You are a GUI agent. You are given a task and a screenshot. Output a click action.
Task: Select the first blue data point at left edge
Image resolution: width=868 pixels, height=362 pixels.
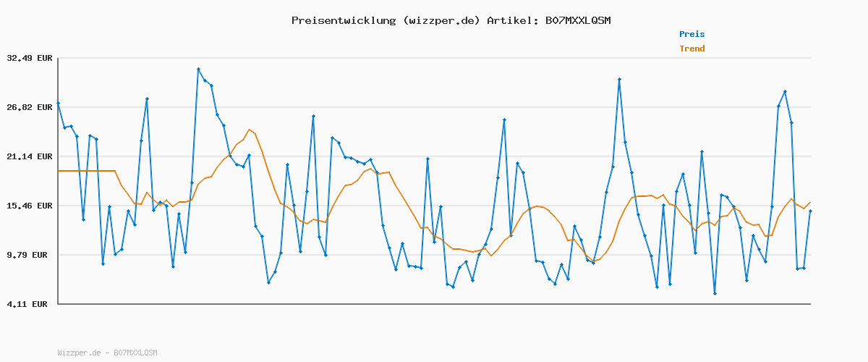coord(59,104)
